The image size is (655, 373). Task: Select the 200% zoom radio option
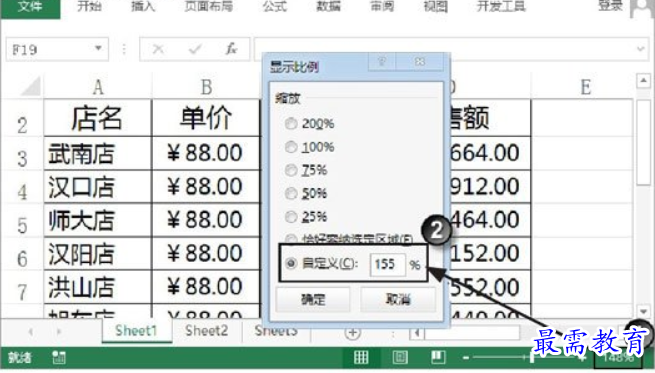tap(291, 124)
